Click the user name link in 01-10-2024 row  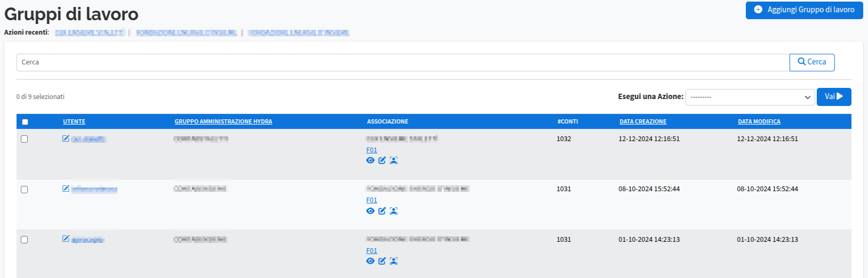point(87,240)
